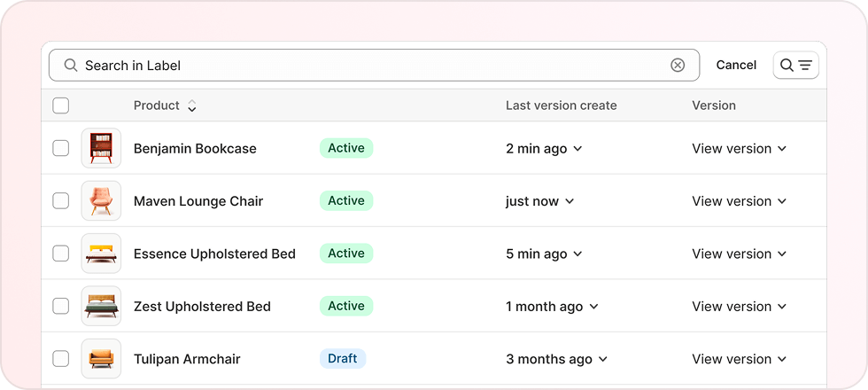The width and height of the screenshot is (868, 390).
Task: Select the Tulipan Armchair row checkbox
Action: (x=61, y=359)
